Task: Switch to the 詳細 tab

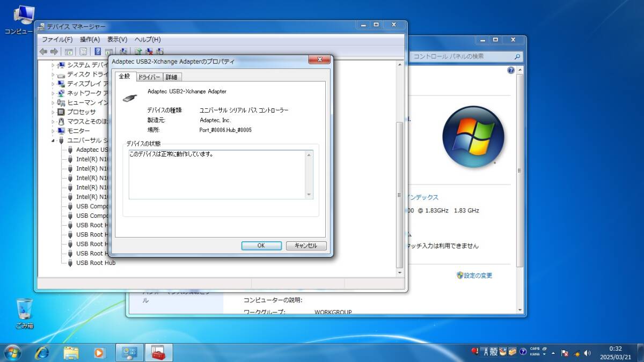Action: click(172, 77)
